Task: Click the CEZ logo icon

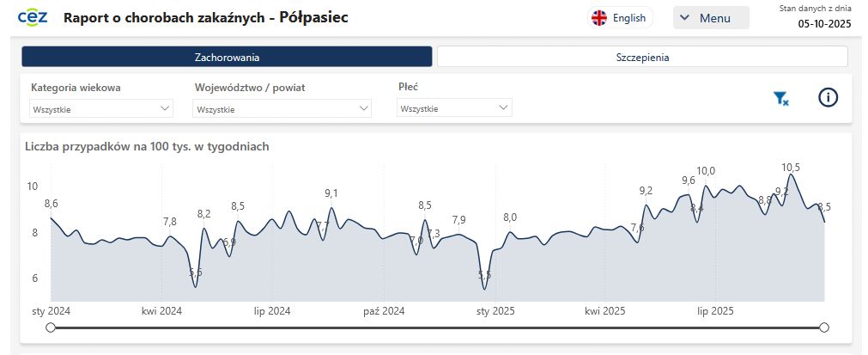Action: point(32,17)
